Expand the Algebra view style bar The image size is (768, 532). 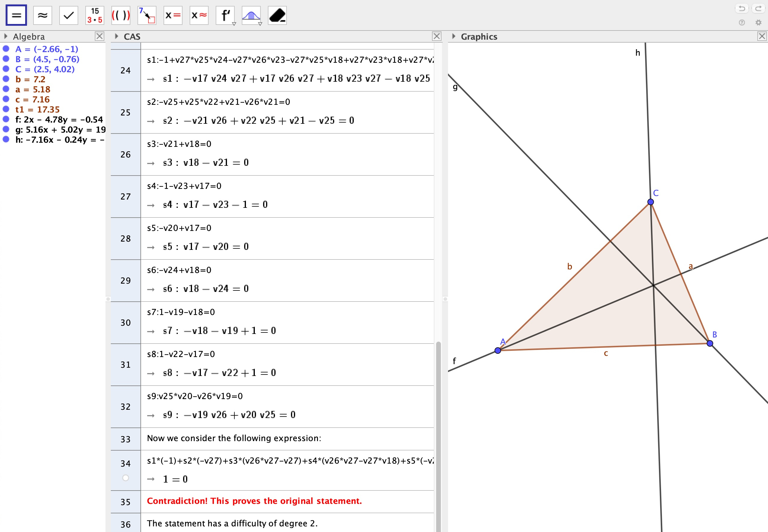[x=5, y=36]
